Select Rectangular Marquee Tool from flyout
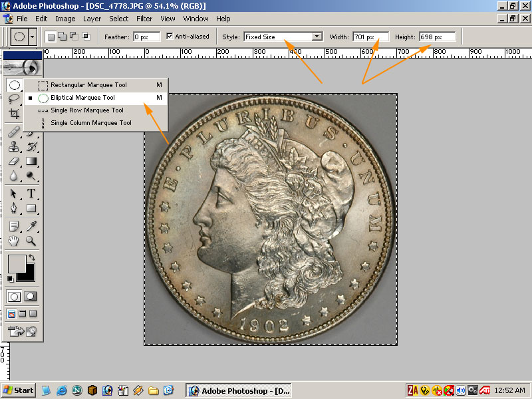 coord(88,85)
